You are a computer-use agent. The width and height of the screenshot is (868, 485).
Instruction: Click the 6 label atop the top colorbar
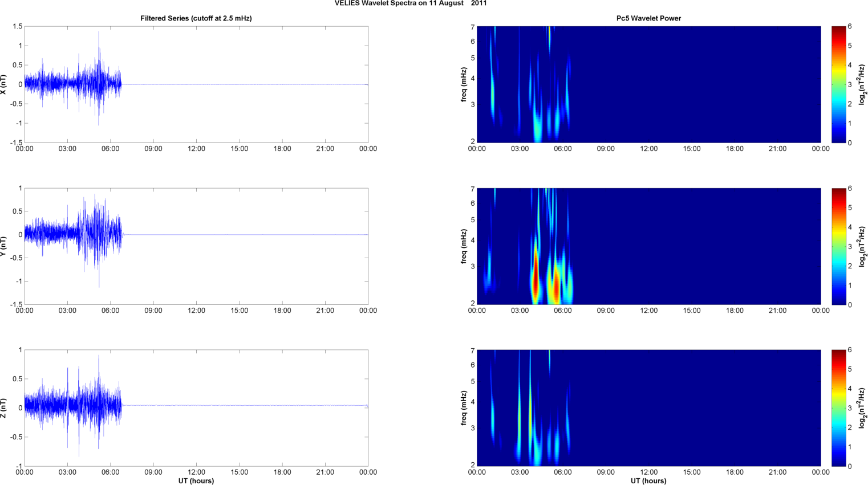850,27
